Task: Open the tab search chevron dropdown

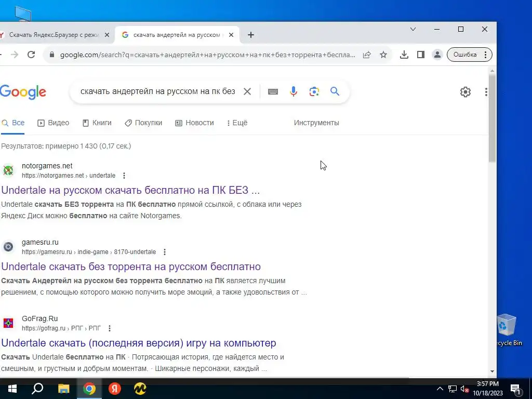Action: coord(413,29)
